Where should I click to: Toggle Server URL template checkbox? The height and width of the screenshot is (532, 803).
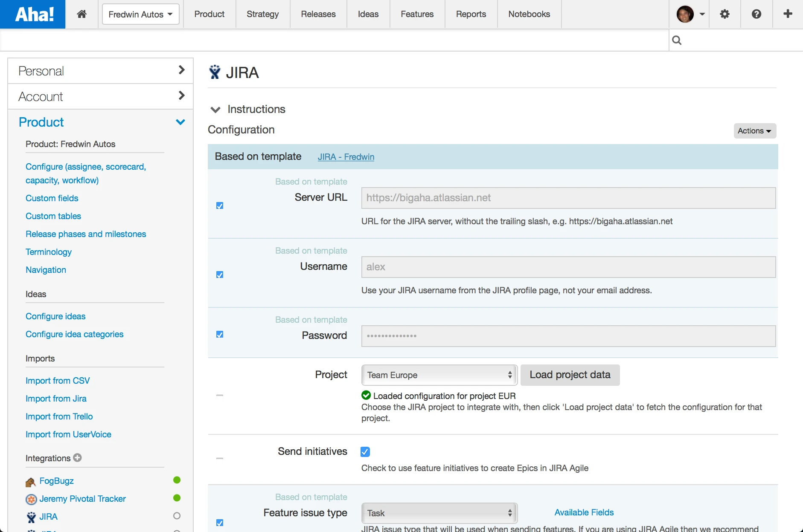tap(220, 205)
